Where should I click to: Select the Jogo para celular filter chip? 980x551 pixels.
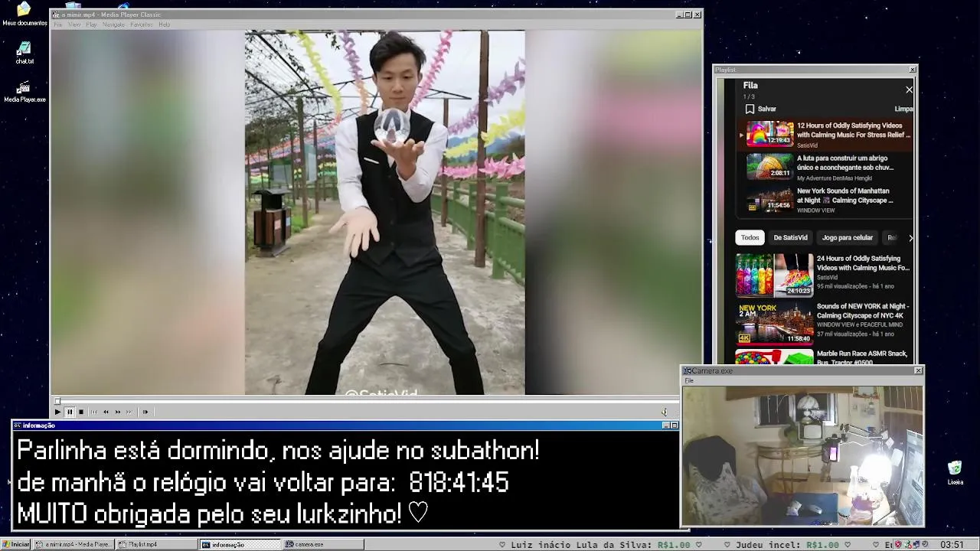tap(848, 237)
